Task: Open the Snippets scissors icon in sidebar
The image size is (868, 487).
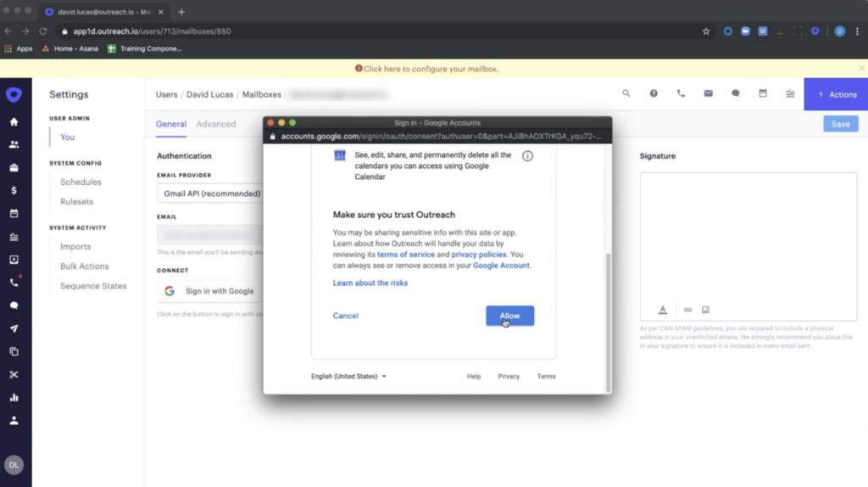Action: [x=14, y=374]
